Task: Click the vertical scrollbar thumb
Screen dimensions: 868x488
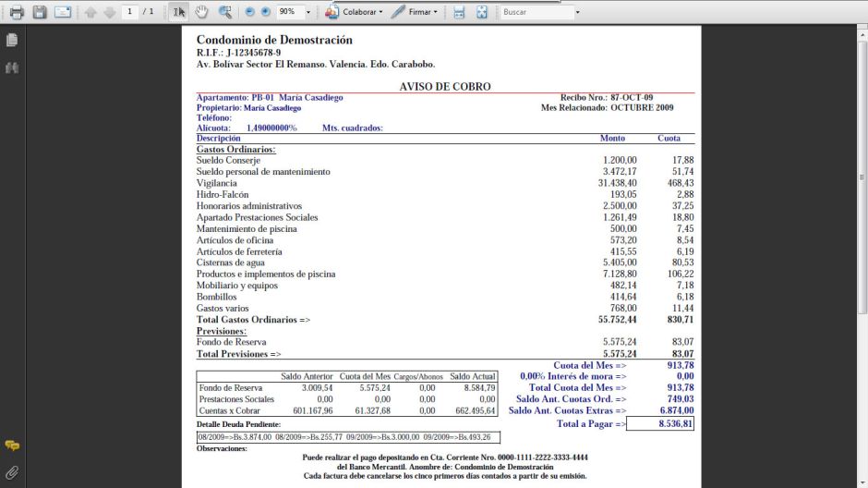Action: click(x=862, y=177)
